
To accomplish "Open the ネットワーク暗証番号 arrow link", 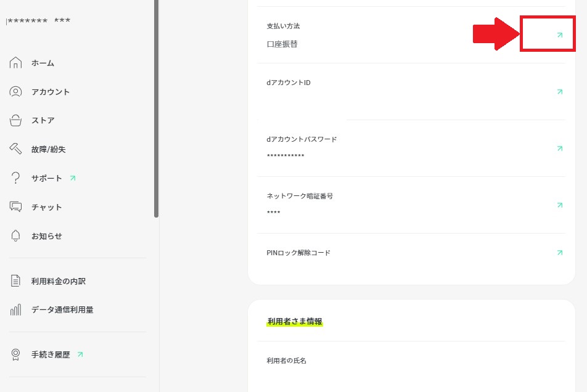I will tap(560, 205).
